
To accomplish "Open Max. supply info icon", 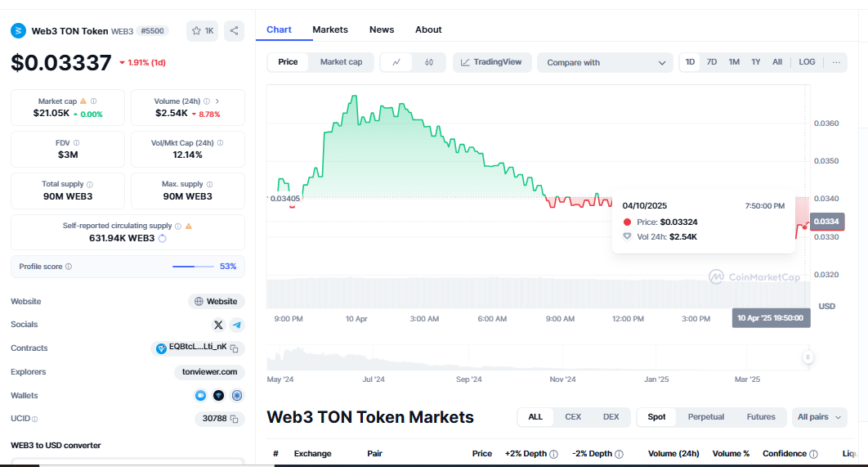I will (209, 185).
